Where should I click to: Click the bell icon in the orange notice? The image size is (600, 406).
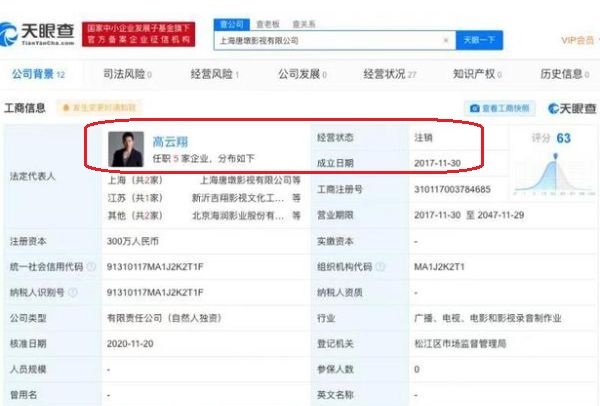pos(66,108)
